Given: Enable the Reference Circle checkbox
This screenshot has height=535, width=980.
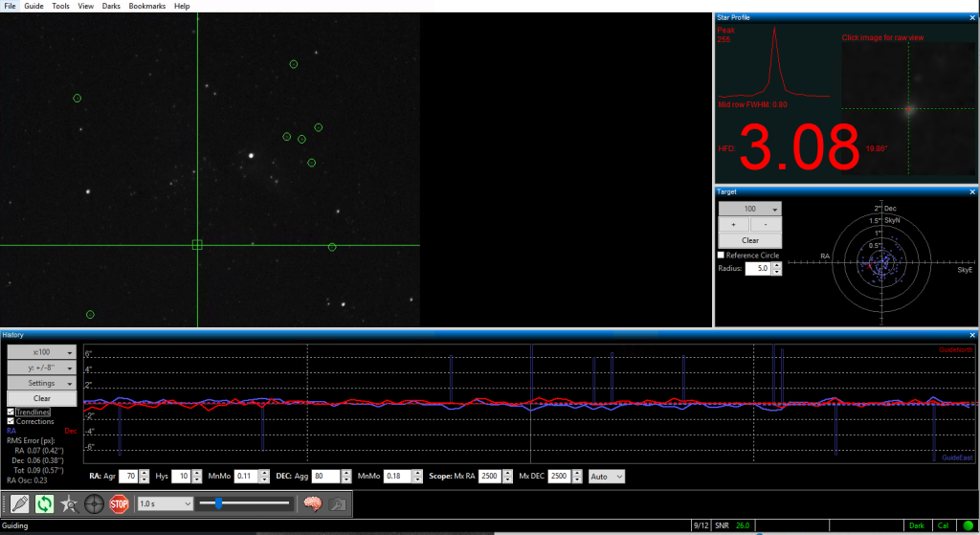Looking at the screenshot, I should point(722,255).
